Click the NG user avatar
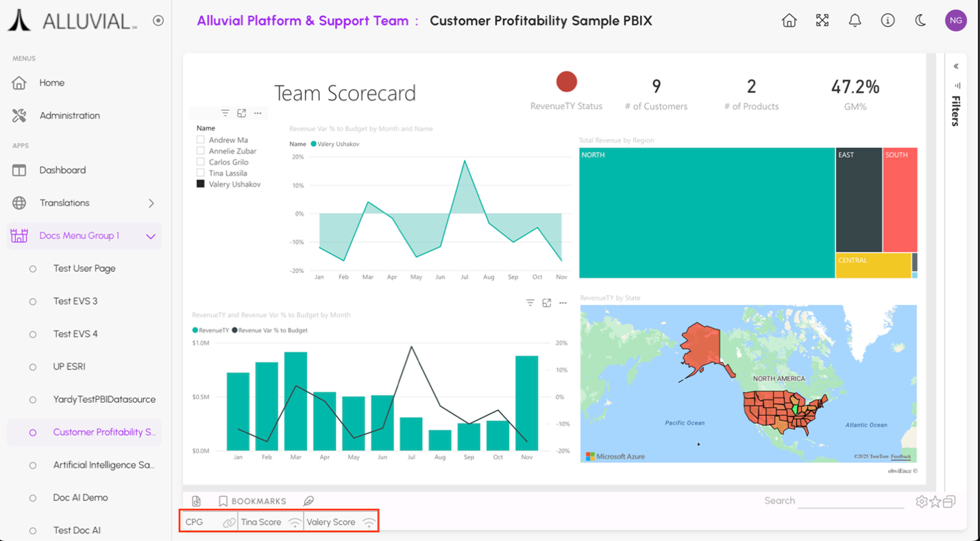Screen dimensions: 980x541 [955, 21]
